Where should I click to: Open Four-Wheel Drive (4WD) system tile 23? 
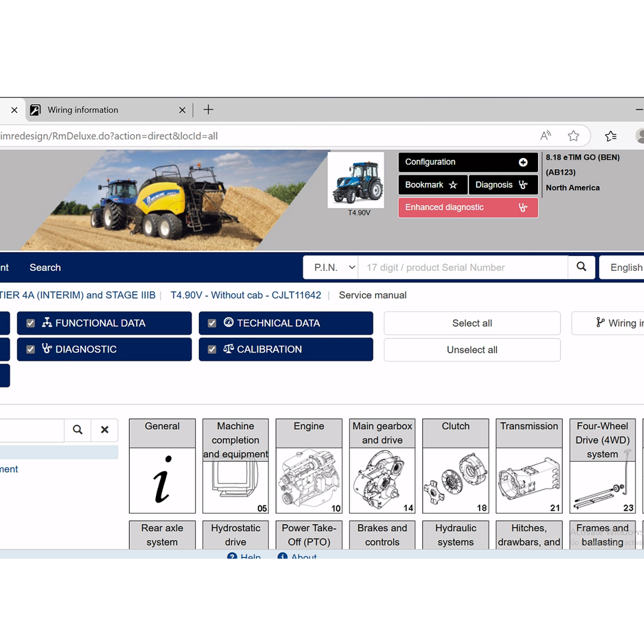pos(603,466)
